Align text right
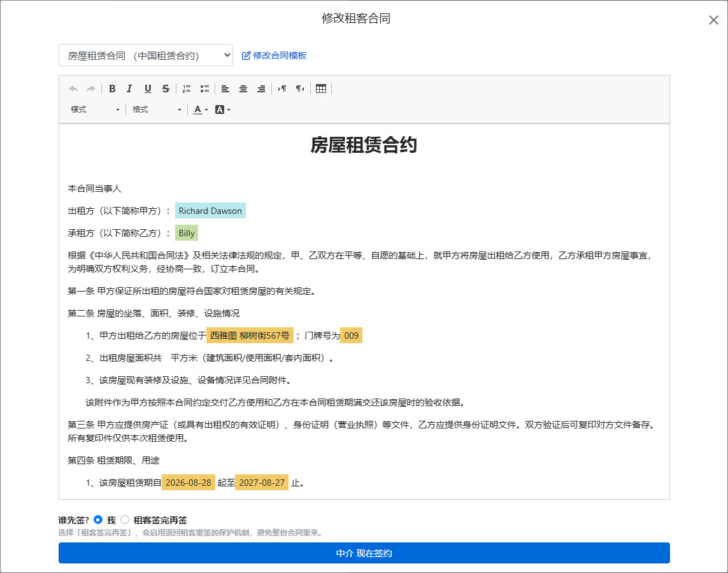728x573 pixels. click(261, 88)
